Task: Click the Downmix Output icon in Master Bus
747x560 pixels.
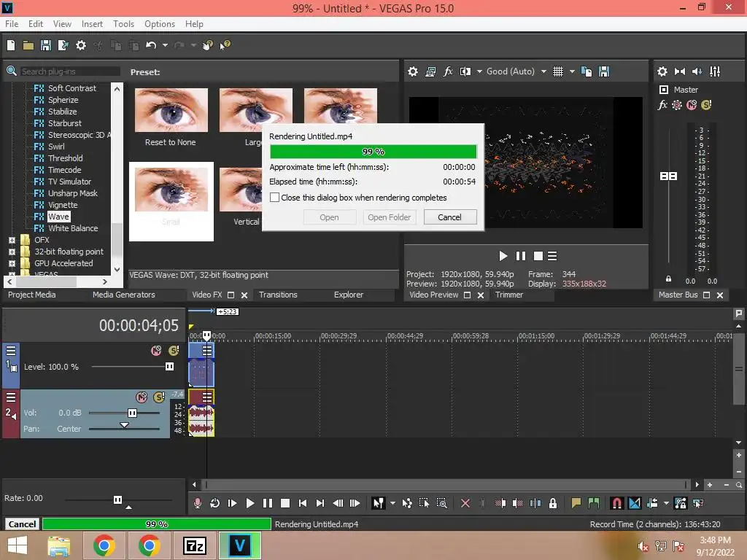Action: 680,71
